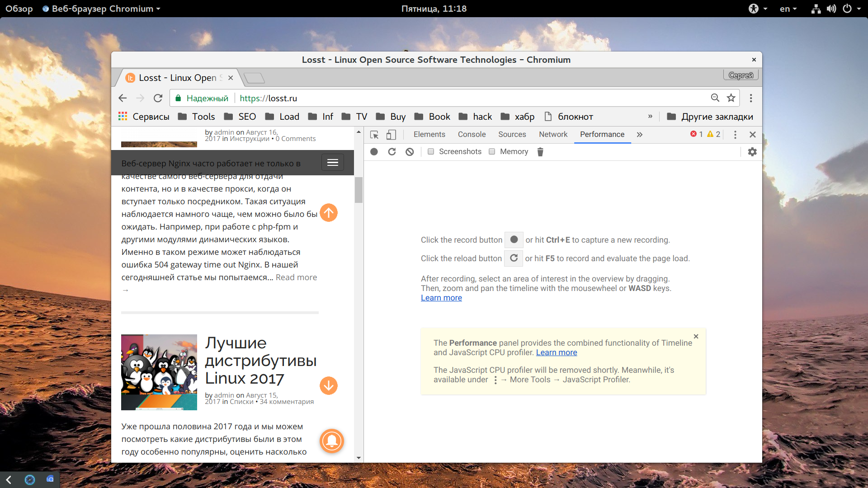Follow the Read more link
Screen dimensions: 868x488
(x=296, y=277)
